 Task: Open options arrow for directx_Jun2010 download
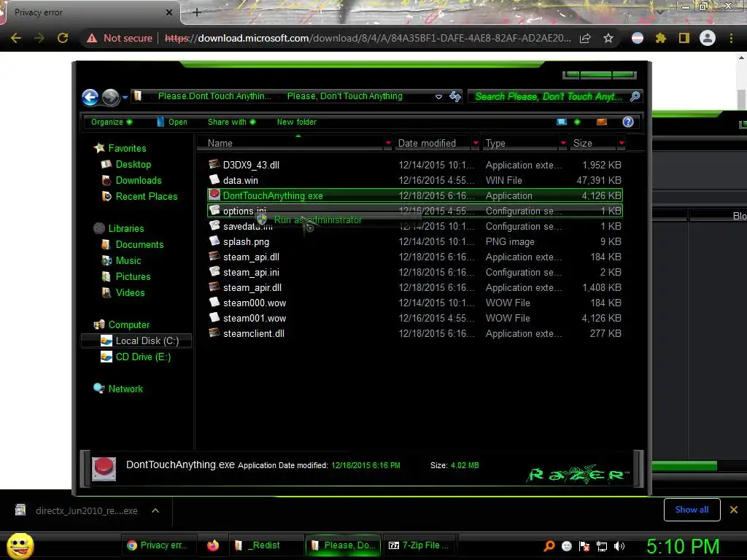(x=155, y=510)
